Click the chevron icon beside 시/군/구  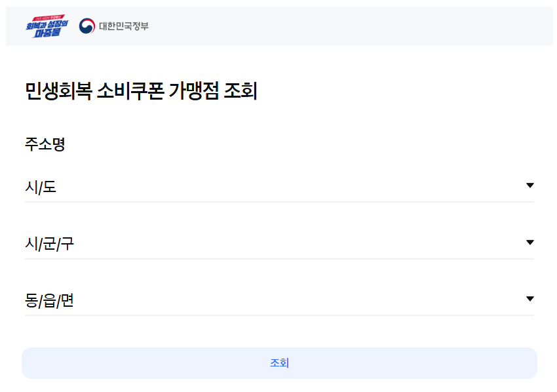pyautogui.click(x=530, y=242)
